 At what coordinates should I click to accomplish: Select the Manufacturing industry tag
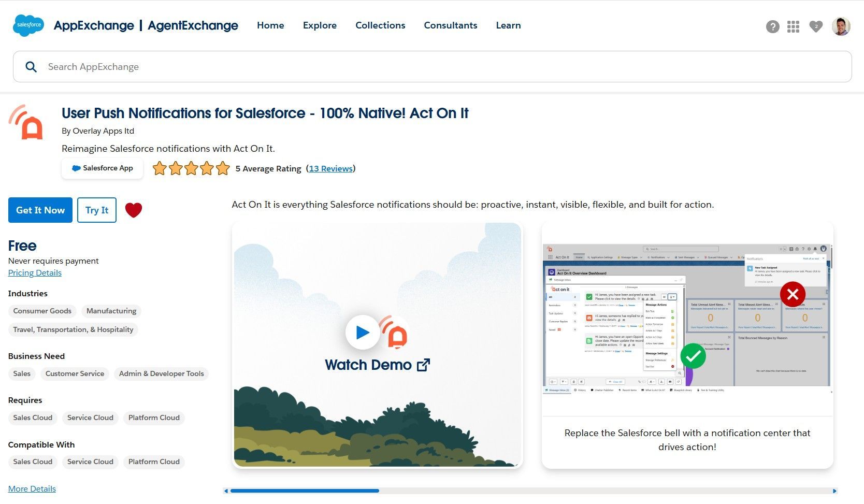[111, 311]
